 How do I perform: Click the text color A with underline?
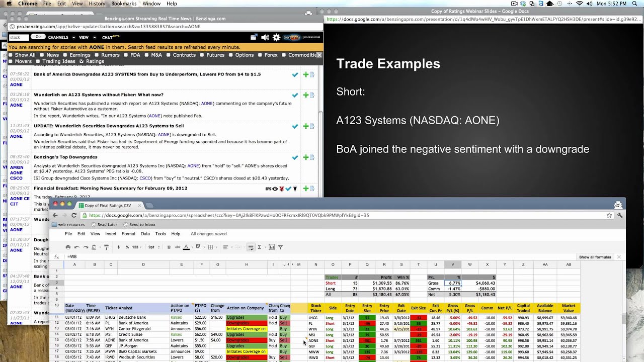[186, 247]
